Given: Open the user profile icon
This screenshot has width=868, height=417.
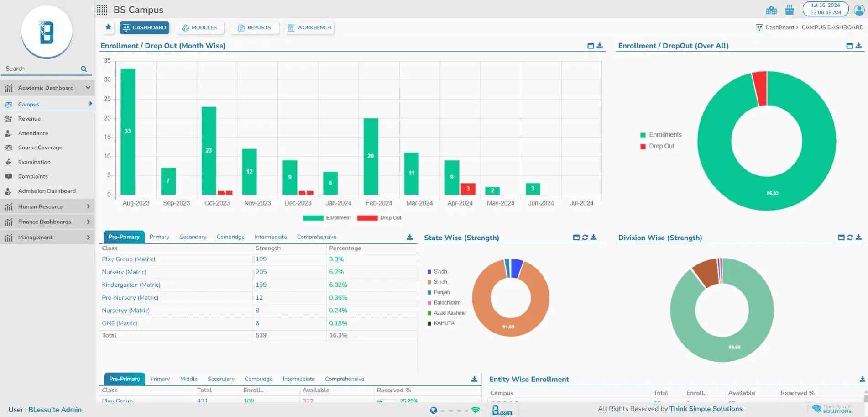Looking at the screenshot, I should [859, 10].
